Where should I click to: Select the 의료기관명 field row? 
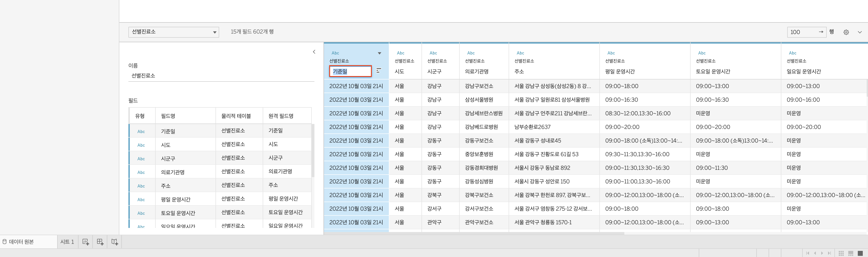point(172,172)
